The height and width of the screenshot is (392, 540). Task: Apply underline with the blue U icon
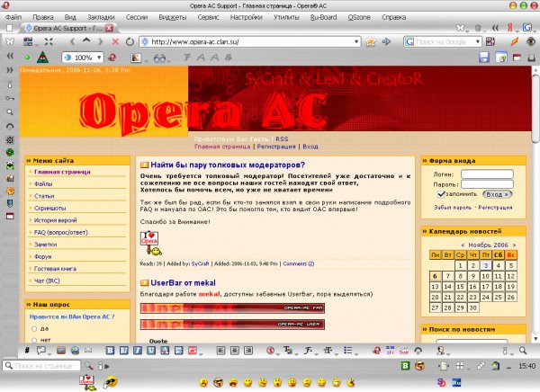151,351
